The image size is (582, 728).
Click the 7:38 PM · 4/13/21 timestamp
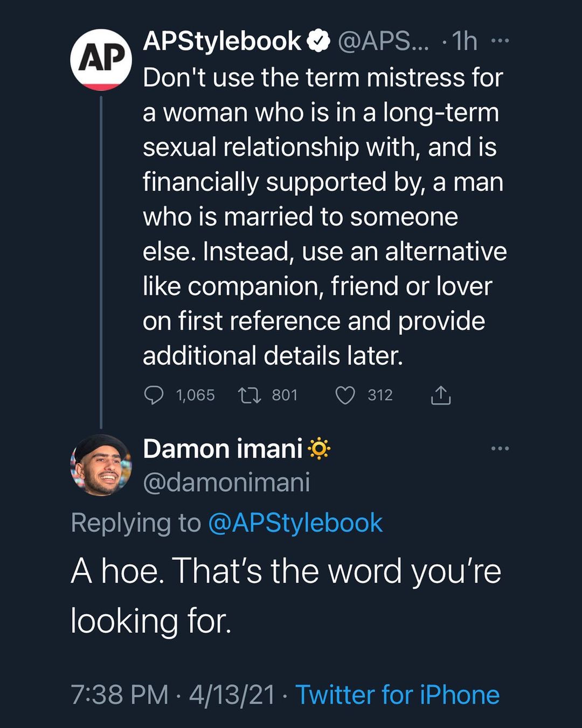click(173, 695)
